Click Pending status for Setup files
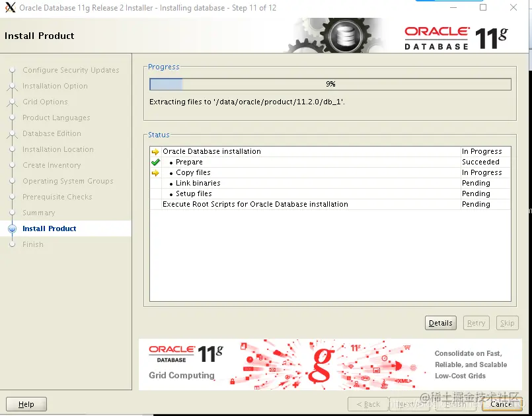The image size is (532, 416). tap(476, 193)
